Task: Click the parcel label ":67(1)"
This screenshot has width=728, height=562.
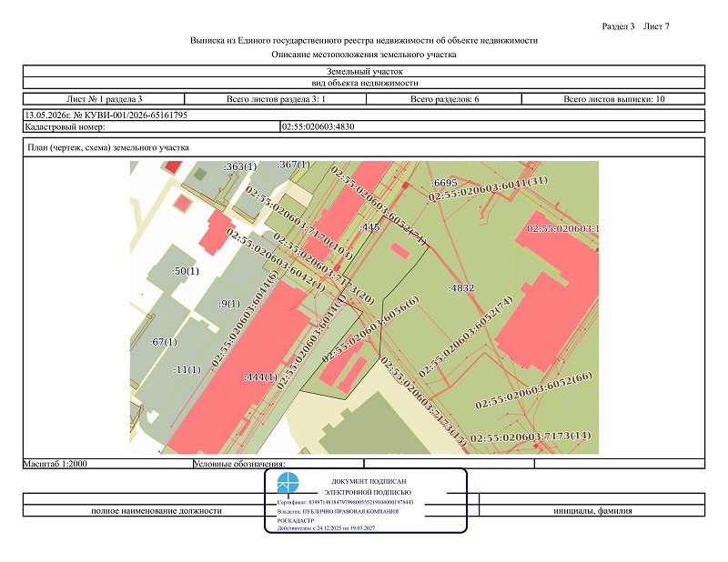Action: pos(164,342)
